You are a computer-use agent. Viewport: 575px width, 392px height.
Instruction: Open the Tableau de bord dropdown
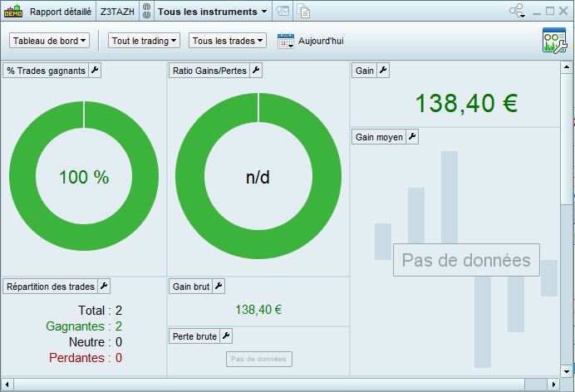coord(50,41)
